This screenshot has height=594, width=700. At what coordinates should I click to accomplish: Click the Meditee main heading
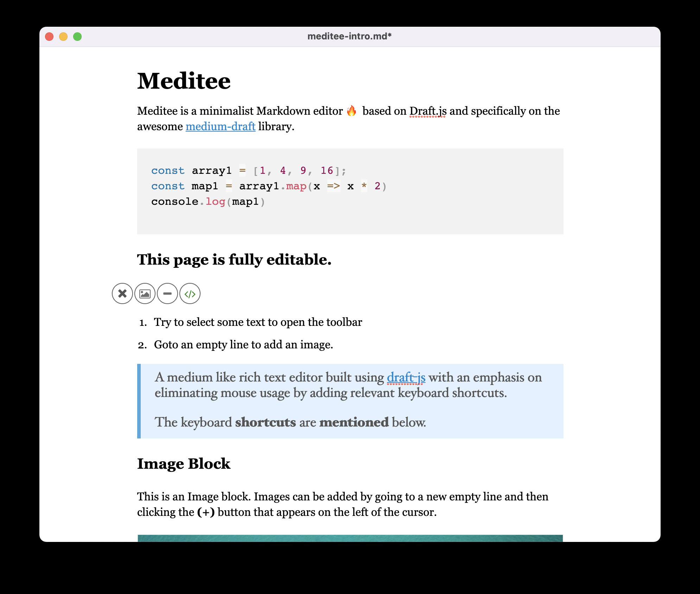[184, 81]
